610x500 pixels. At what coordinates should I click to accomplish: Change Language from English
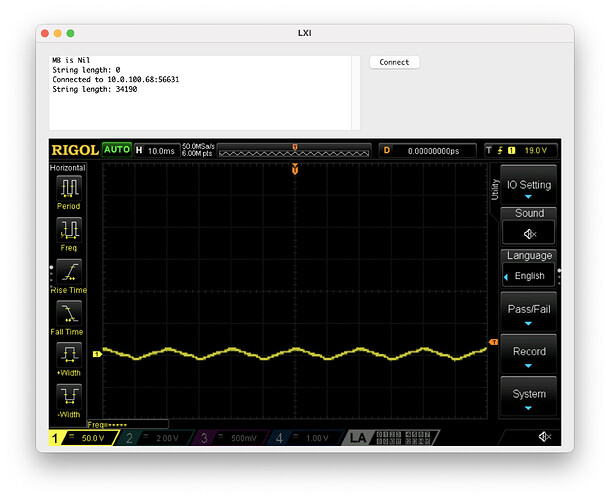(x=529, y=276)
